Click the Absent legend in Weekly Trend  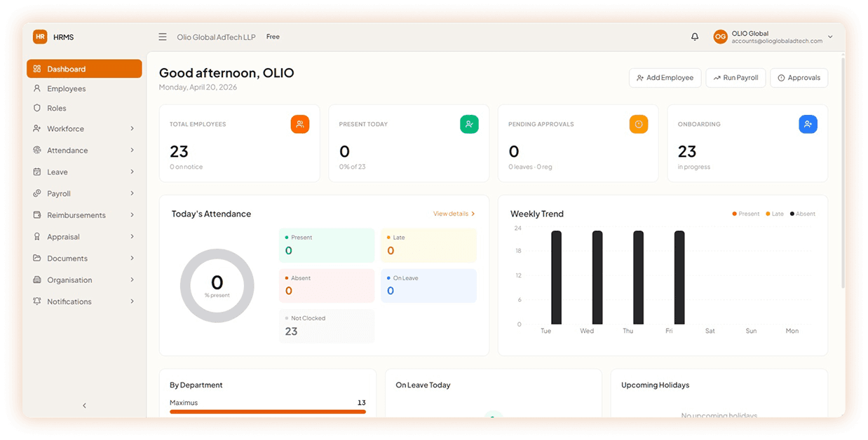(803, 214)
